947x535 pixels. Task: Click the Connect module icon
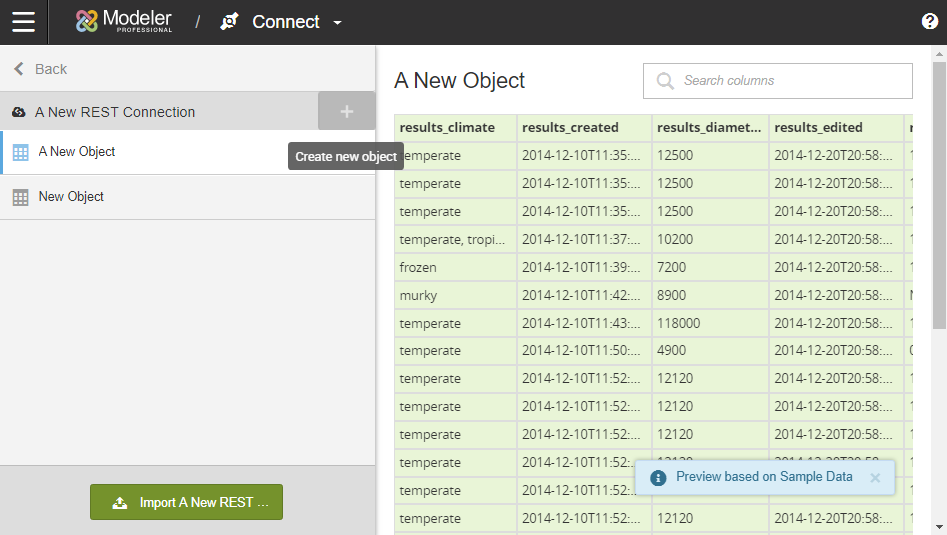coord(230,22)
